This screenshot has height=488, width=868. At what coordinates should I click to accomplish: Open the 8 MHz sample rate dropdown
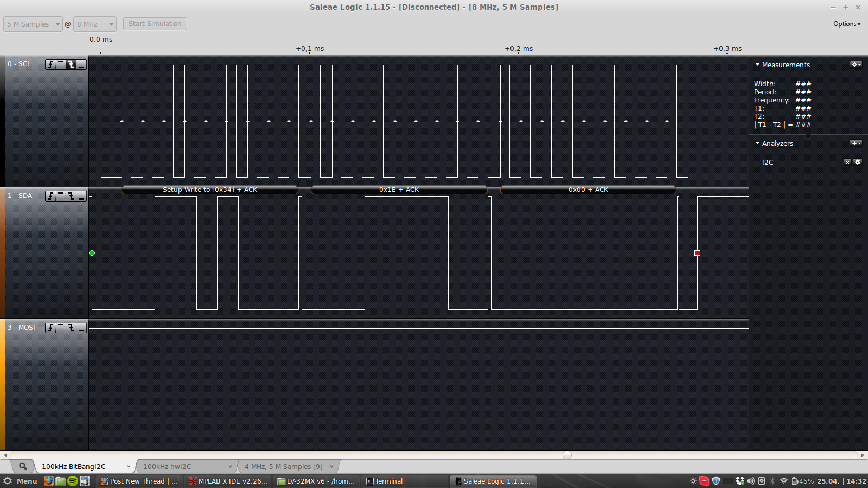[95, 24]
